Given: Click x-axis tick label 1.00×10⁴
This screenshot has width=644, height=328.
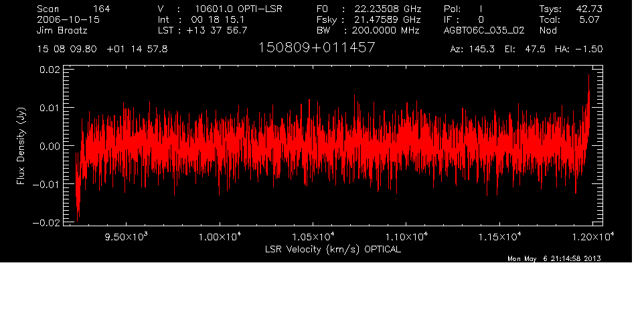Looking at the screenshot, I should [x=220, y=236].
